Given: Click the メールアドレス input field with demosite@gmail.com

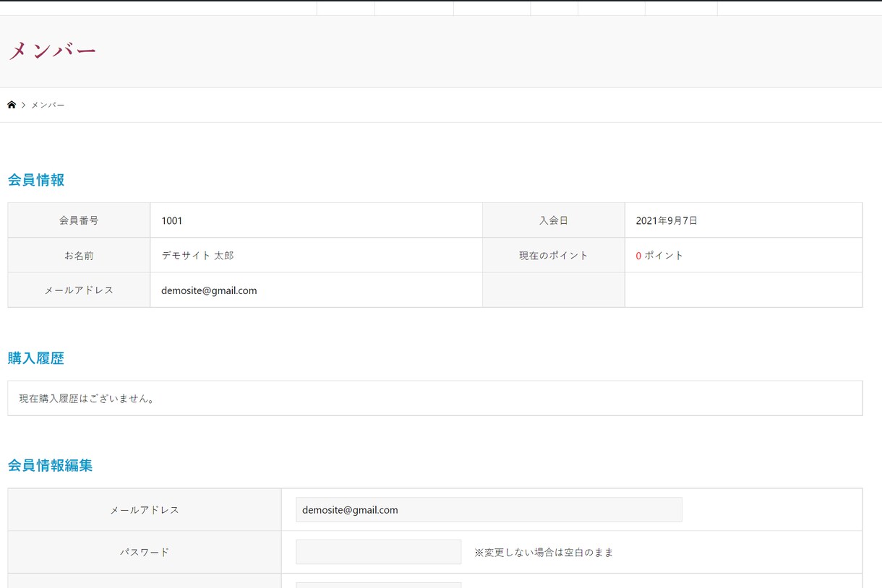Looking at the screenshot, I should tap(489, 509).
